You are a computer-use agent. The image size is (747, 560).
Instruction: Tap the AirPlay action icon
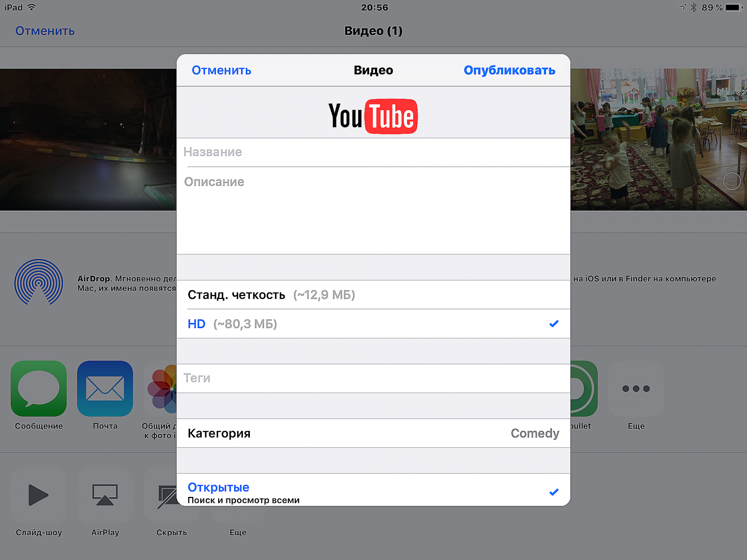pyautogui.click(x=105, y=495)
